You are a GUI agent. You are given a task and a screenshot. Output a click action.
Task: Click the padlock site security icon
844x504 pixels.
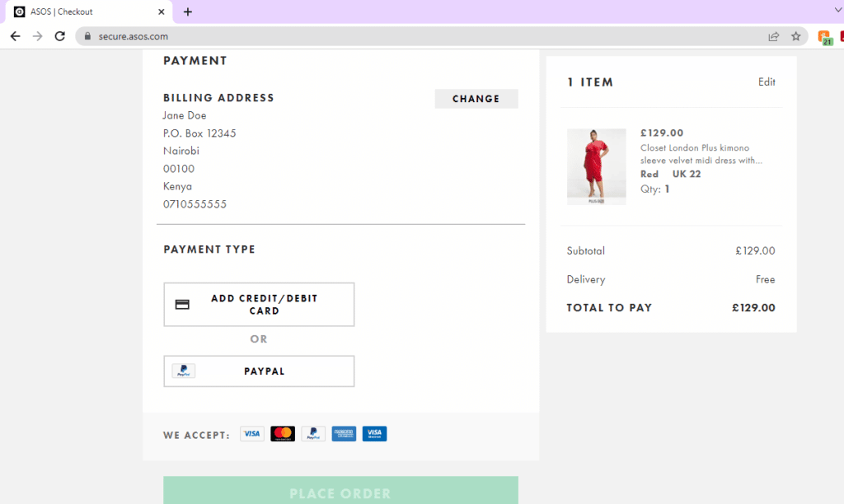[x=88, y=36]
